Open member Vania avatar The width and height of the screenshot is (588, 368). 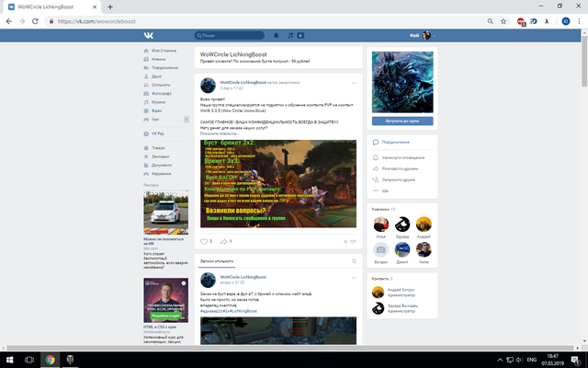coord(424,249)
